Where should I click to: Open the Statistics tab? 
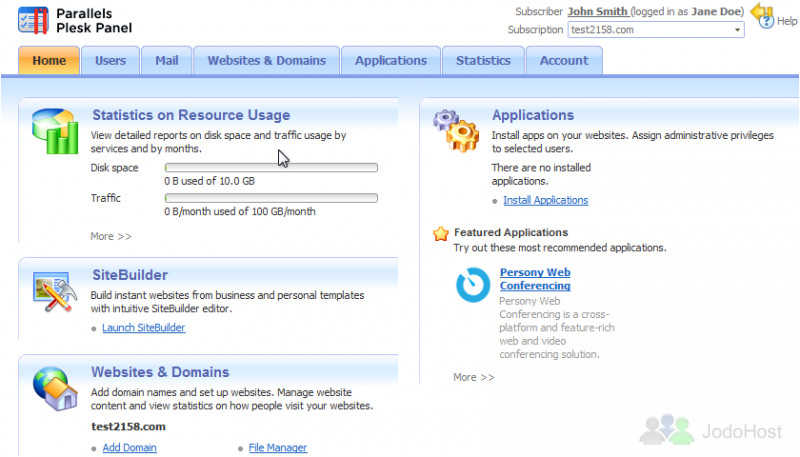click(483, 61)
